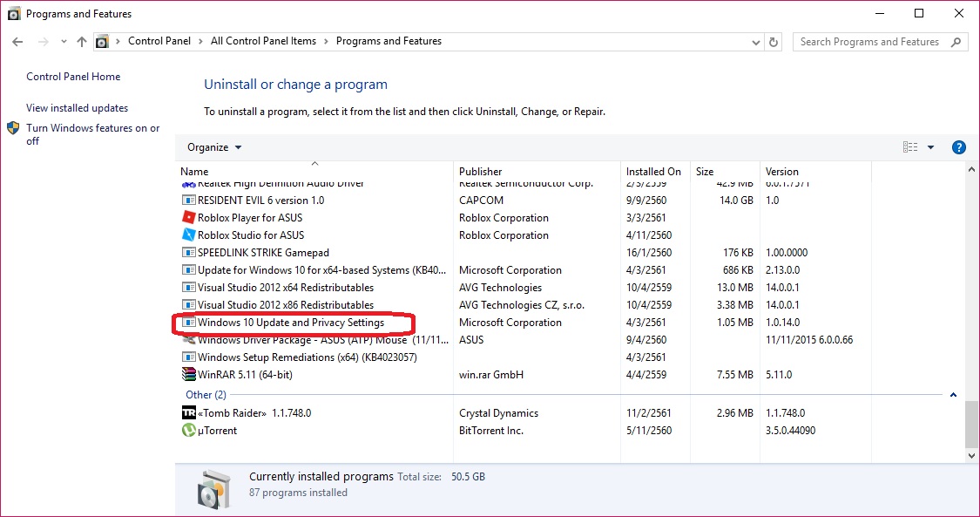Click the Other (2) group header

(x=206, y=395)
